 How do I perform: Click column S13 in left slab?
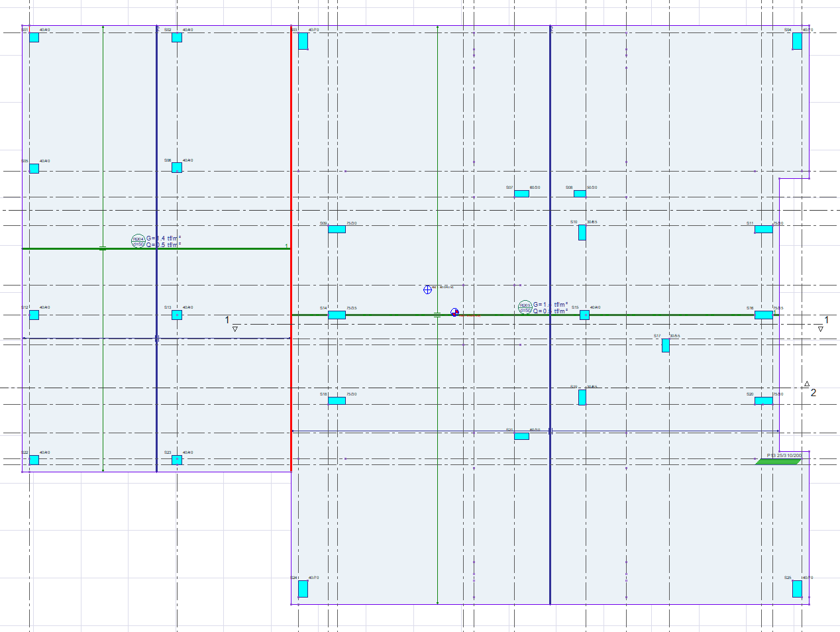point(176,315)
